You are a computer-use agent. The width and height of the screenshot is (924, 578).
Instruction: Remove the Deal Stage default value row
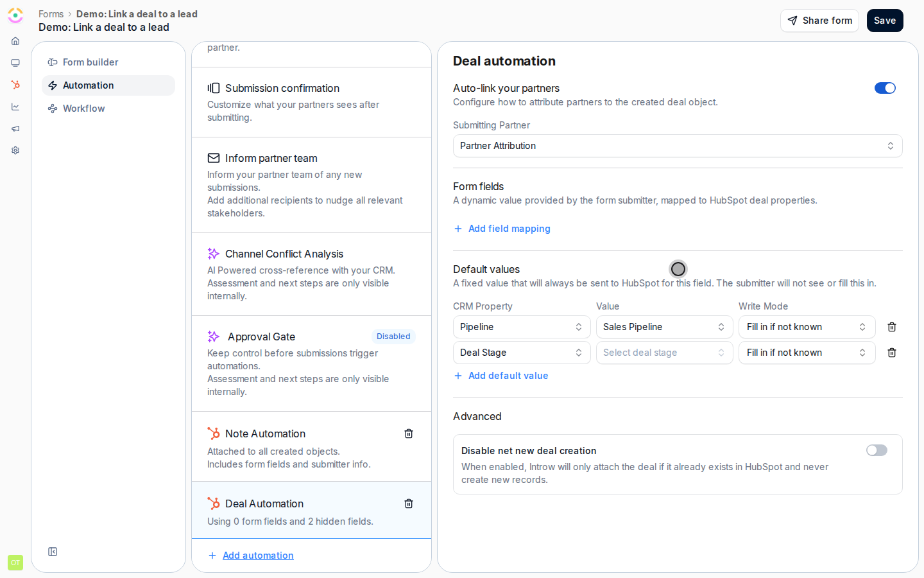click(x=892, y=353)
